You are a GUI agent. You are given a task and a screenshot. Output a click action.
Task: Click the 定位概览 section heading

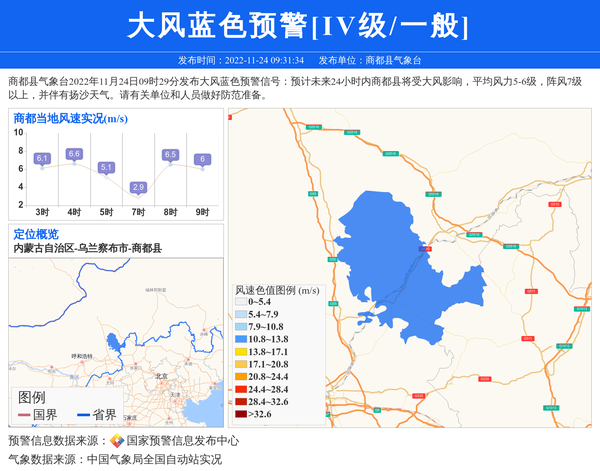[36, 234]
